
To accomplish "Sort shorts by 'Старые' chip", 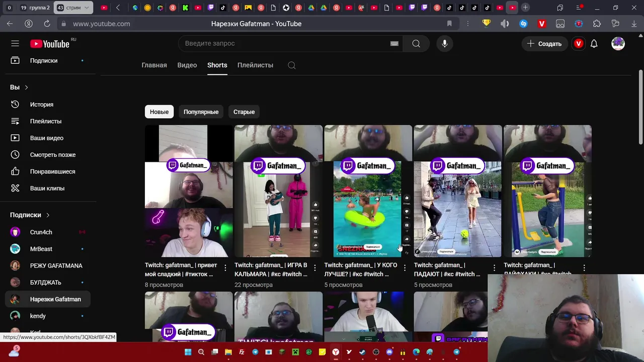I will 244,112.
